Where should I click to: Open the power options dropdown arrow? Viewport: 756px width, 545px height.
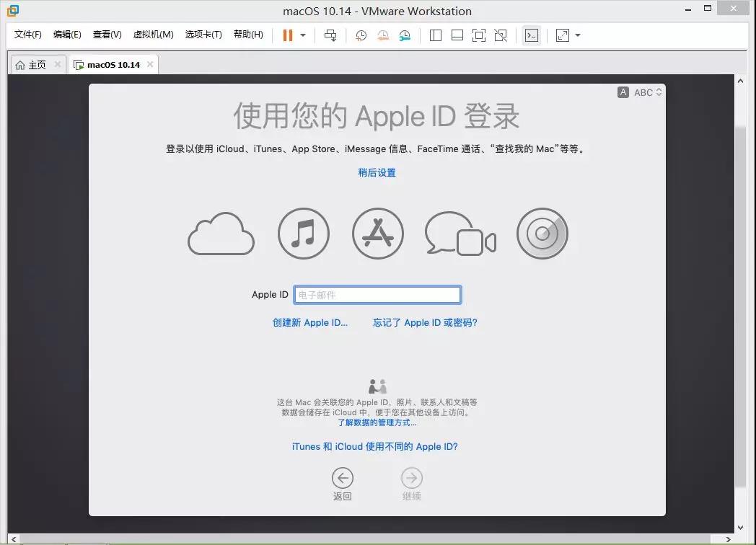click(303, 35)
